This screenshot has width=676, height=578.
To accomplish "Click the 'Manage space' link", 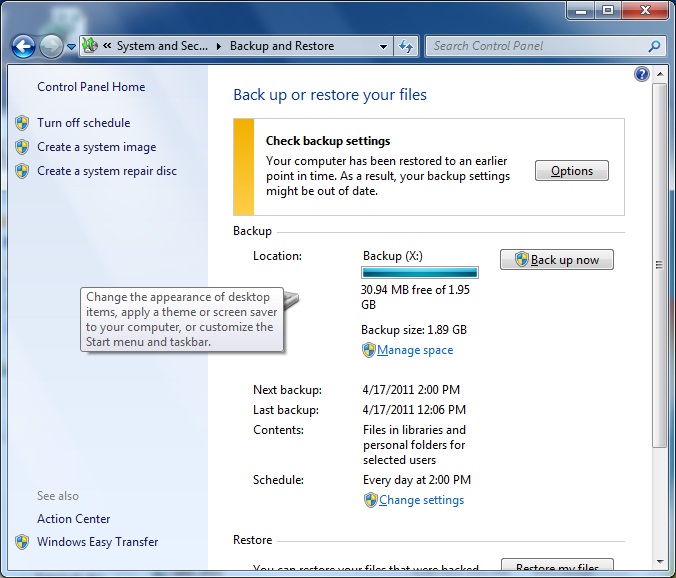I will pyautogui.click(x=415, y=350).
